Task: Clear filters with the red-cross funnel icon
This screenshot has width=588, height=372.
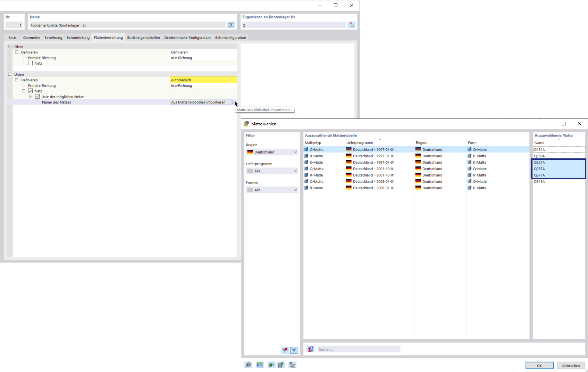Action: [x=285, y=350]
